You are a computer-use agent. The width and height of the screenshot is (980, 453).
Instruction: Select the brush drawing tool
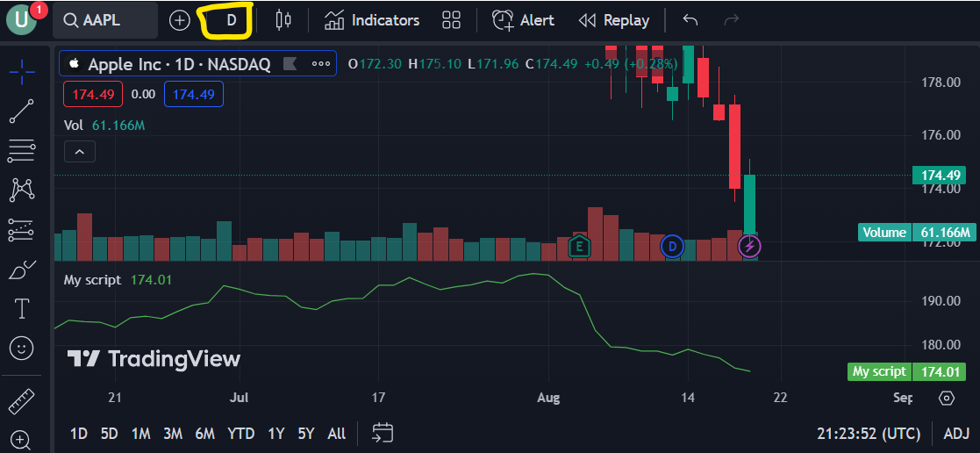tap(22, 270)
